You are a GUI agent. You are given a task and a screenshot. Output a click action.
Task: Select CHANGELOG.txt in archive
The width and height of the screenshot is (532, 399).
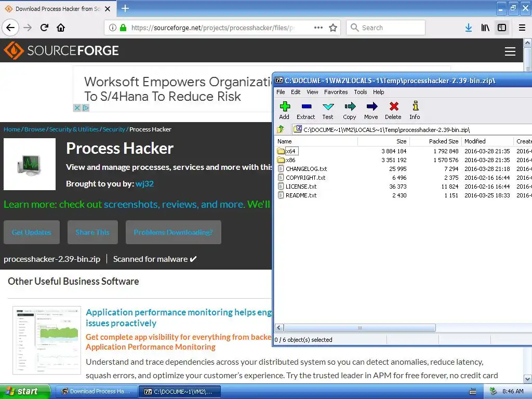point(303,169)
